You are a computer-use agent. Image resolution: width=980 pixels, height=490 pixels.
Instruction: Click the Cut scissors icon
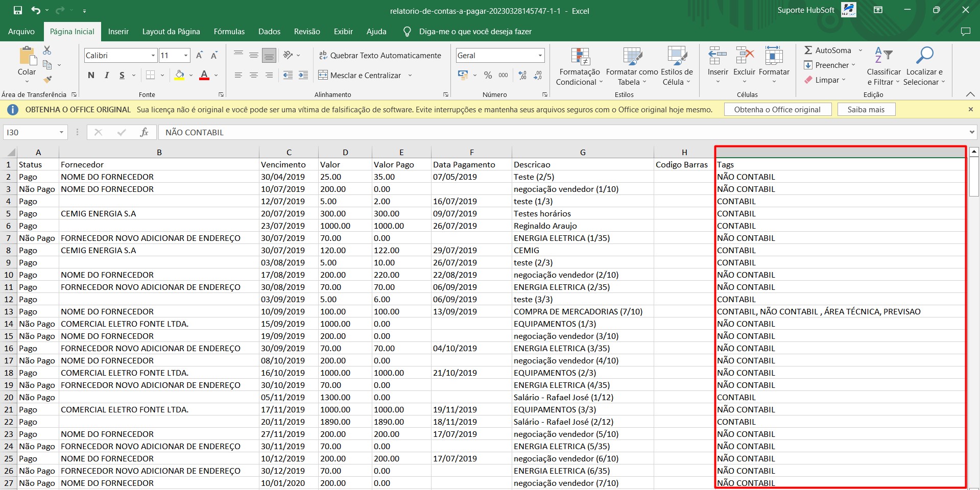pos(47,50)
